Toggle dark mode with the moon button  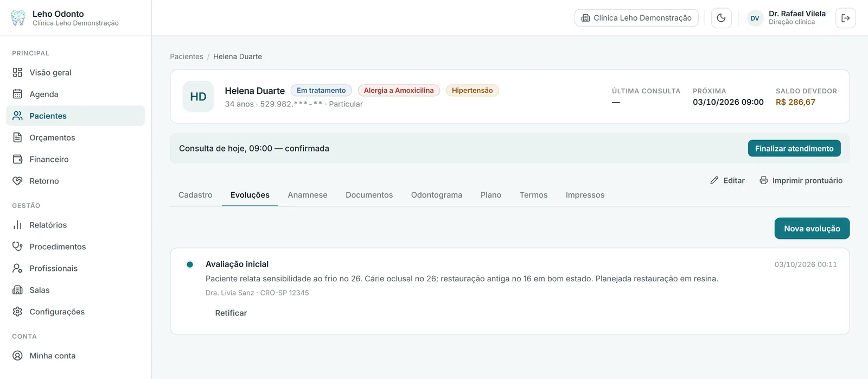point(721,18)
